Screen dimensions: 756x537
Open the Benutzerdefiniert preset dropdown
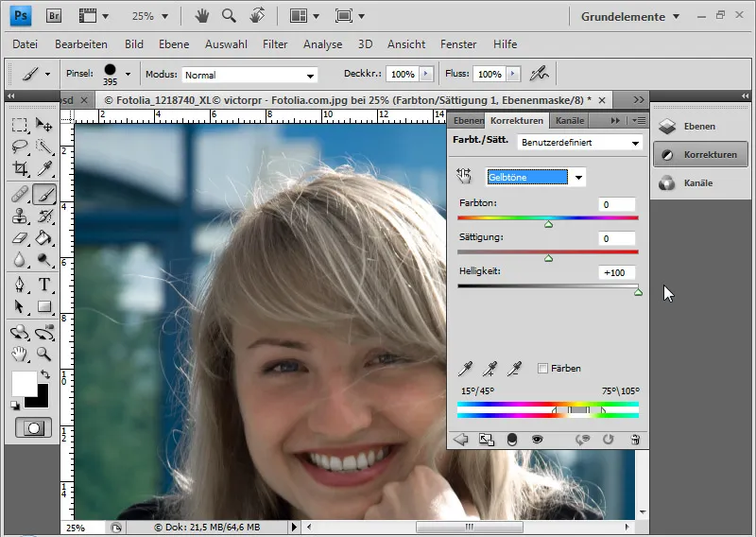pos(580,143)
